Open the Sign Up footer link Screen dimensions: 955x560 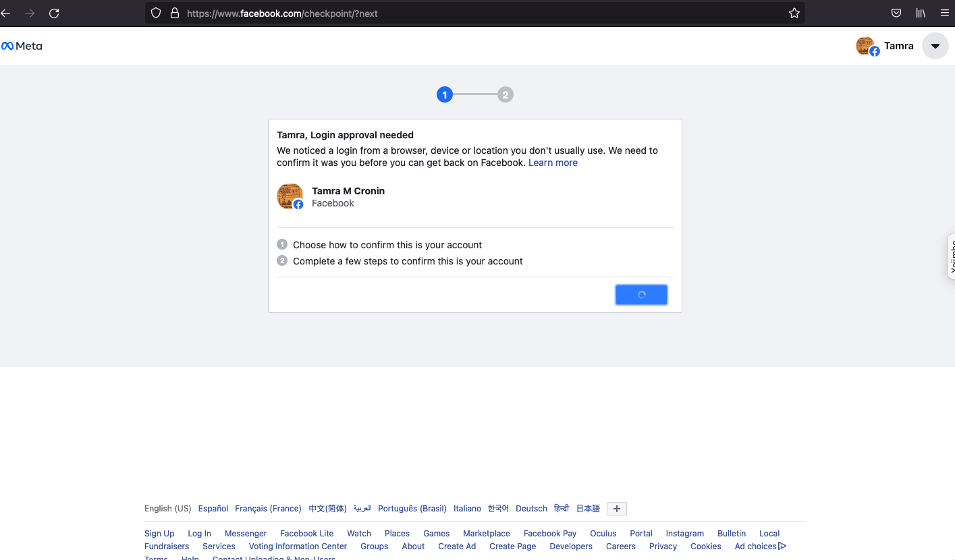159,534
